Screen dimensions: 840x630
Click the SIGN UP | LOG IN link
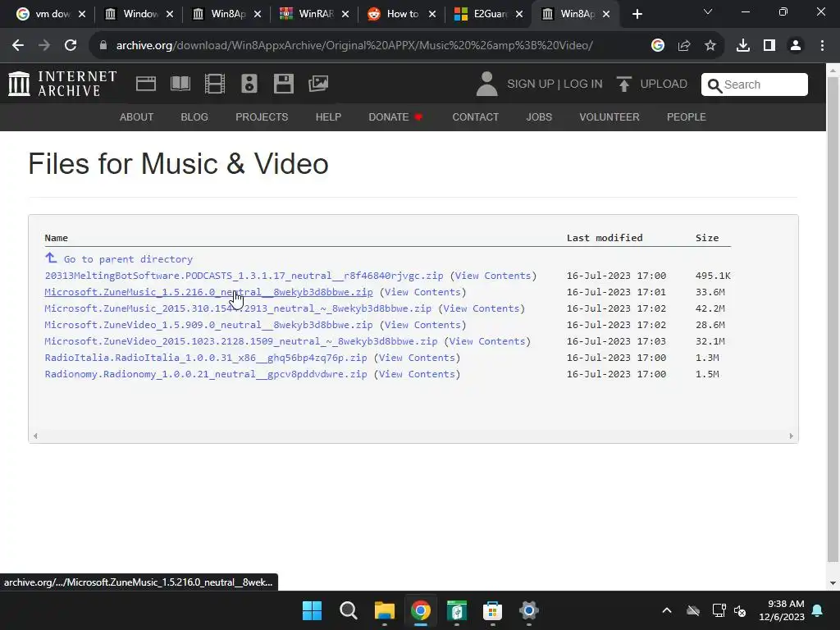click(x=555, y=84)
